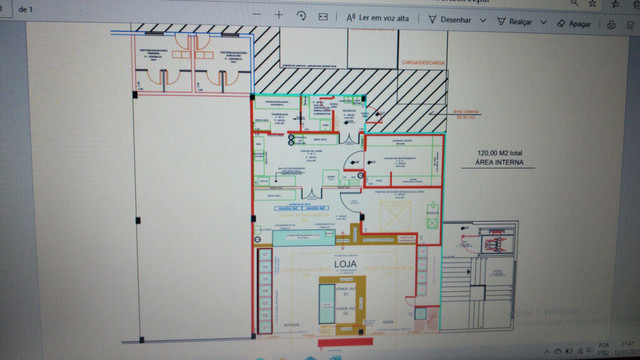
Task: Activate the Desenhar pen tool
Action: (450, 20)
